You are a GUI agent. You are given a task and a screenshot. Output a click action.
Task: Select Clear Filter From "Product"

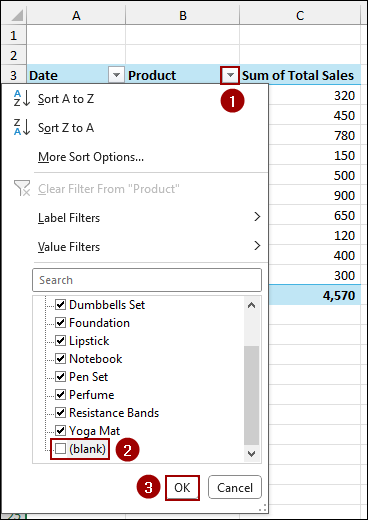109,189
